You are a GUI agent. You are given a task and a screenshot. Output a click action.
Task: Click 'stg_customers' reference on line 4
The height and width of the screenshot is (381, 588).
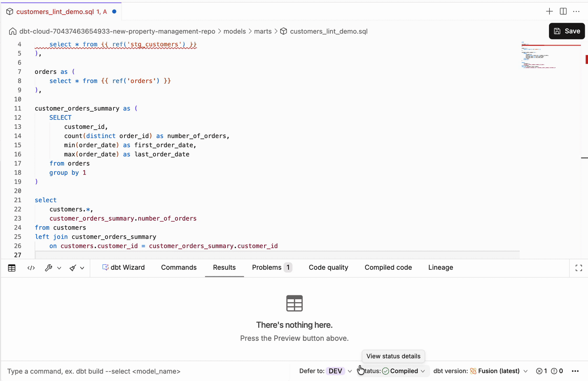(155, 44)
